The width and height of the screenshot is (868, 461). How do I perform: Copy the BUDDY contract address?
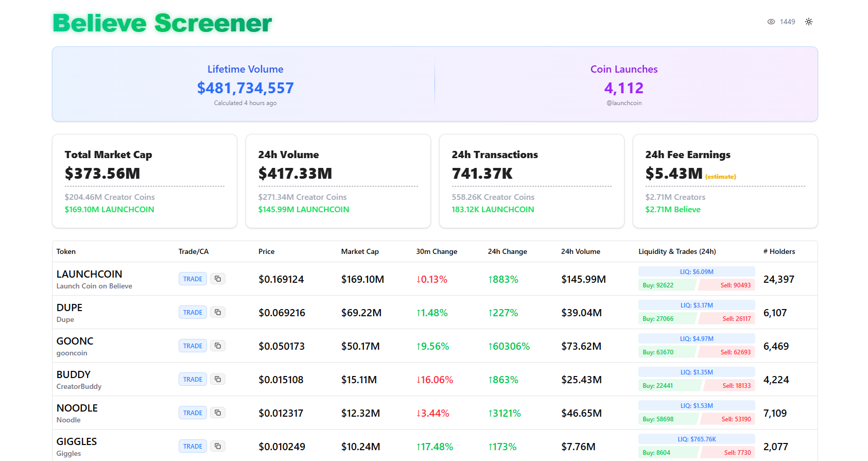point(218,379)
